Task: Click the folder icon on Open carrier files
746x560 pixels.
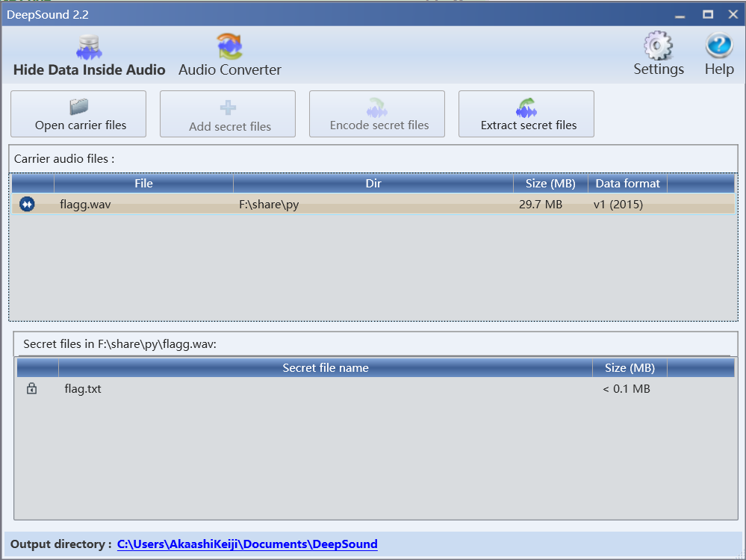Action: 79,107
